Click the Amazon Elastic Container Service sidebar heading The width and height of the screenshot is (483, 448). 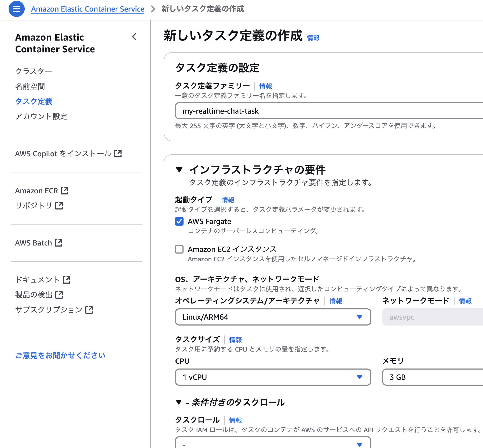pyautogui.click(x=55, y=43)
